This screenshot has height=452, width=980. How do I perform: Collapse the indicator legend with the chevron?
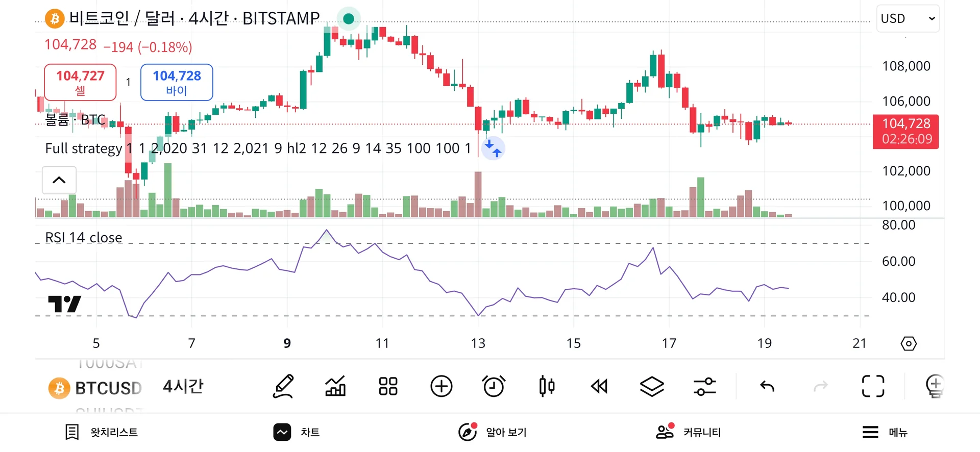(59, 180)
